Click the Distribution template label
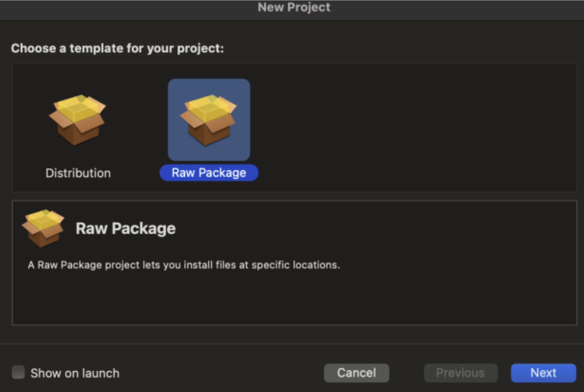Viewport: 584px width, 392px height. point(78,173)
